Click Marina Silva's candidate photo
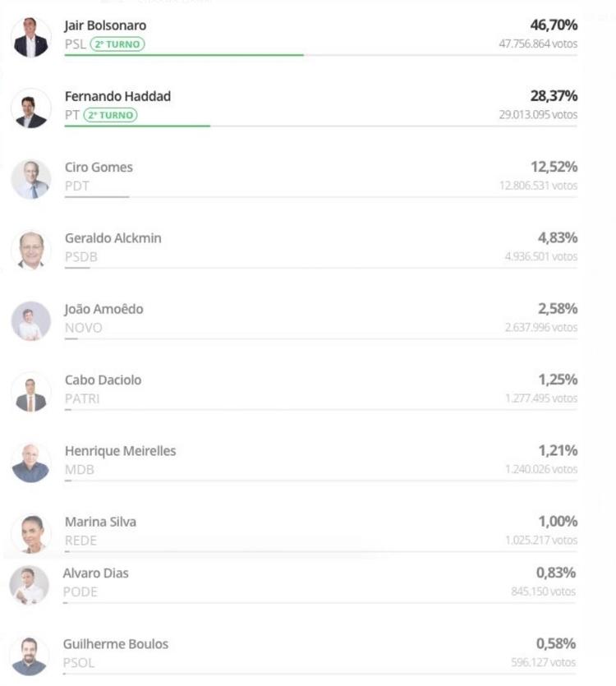The height and width of the screenshot is (686, 616). (x=31, y=533)
